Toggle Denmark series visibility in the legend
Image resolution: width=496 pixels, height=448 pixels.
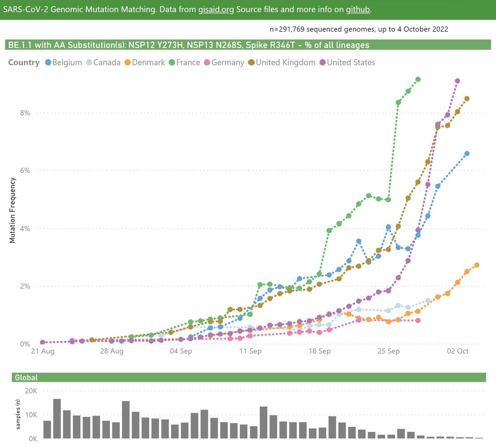coord(145,62)
